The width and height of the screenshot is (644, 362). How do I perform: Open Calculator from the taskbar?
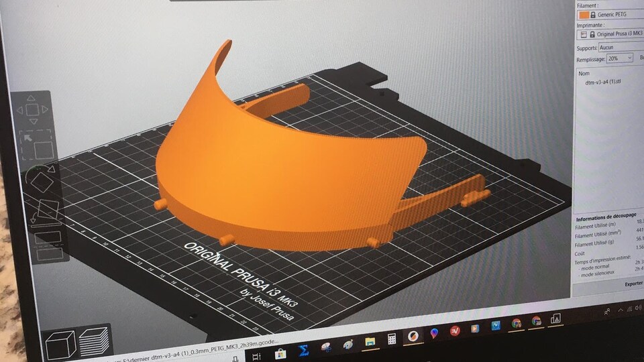(x=391, y=339)
